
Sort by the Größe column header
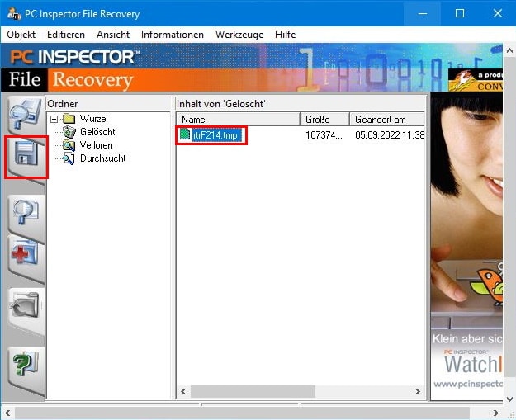324,119
